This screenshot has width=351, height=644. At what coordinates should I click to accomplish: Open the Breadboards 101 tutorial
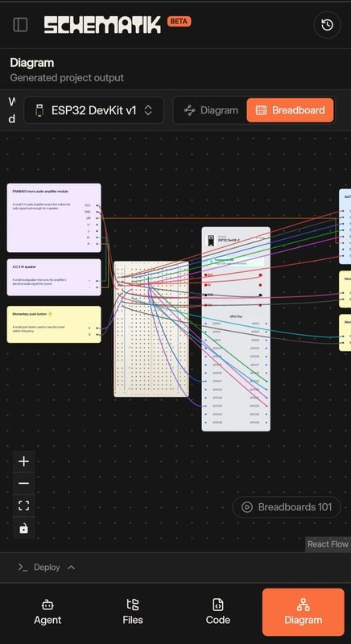click(287, 507)
